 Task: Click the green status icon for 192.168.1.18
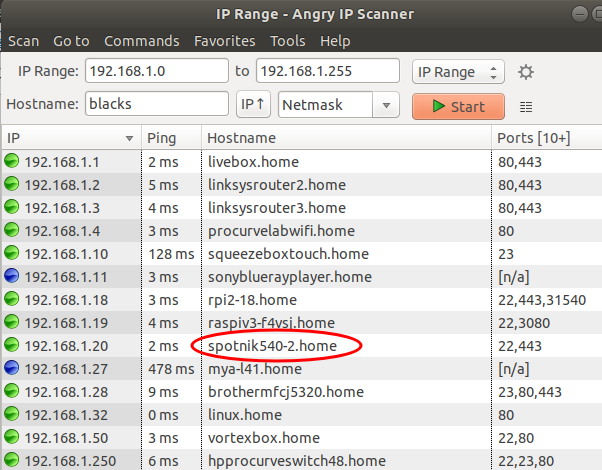coord(12,299)
